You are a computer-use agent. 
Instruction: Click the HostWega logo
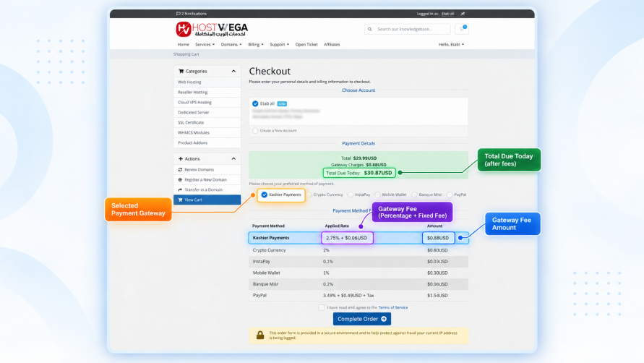[212, 29]
